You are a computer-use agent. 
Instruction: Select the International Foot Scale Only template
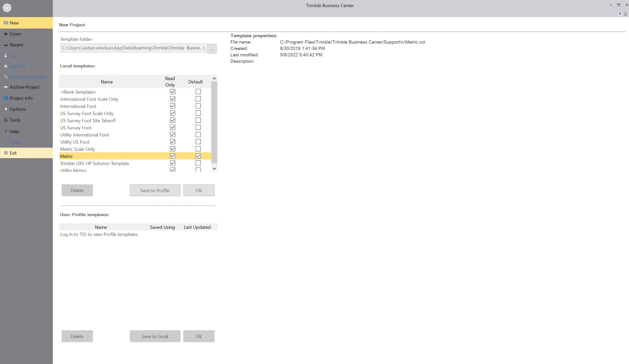point(135,99)
